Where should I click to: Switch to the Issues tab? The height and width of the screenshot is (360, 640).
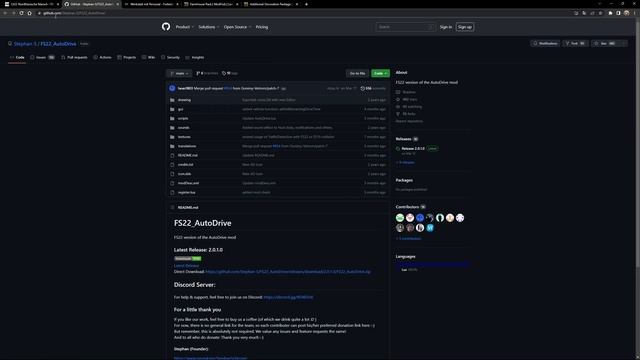click(42, 58)
